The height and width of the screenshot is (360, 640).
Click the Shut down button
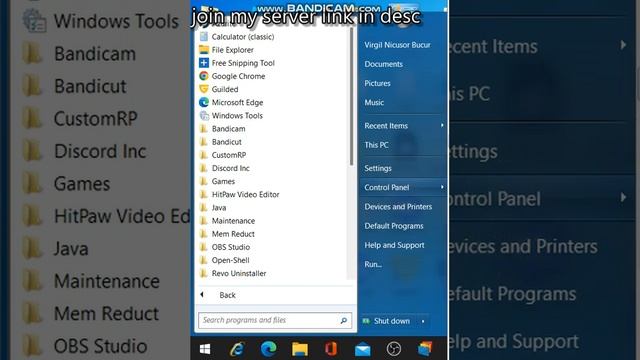(387, 321)
